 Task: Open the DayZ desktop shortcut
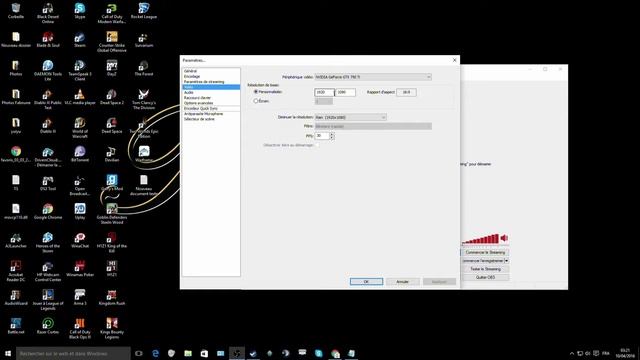tap(112, 68)
